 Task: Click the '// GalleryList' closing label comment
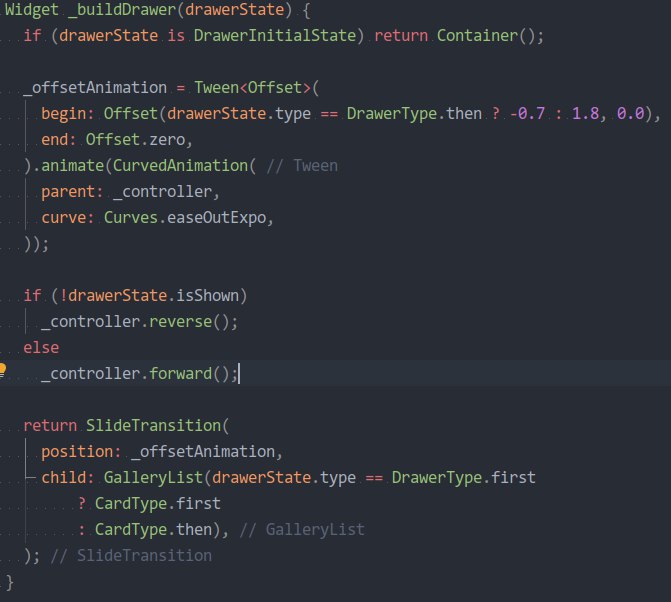(x=302, y=530)
